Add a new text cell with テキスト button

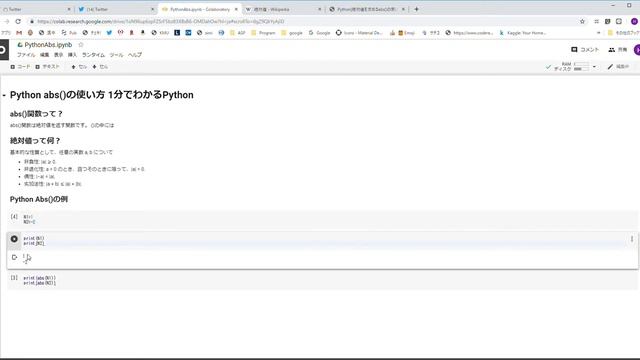(x=47, y=67)
